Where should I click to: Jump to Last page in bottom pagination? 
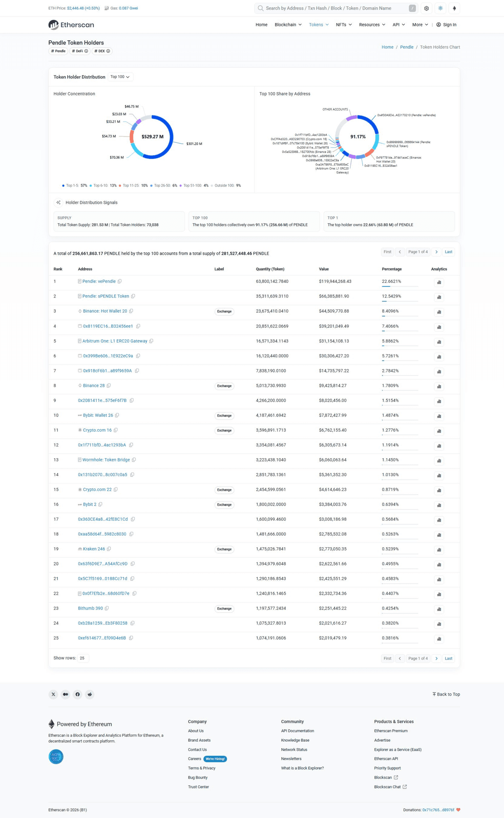[449, 658]
